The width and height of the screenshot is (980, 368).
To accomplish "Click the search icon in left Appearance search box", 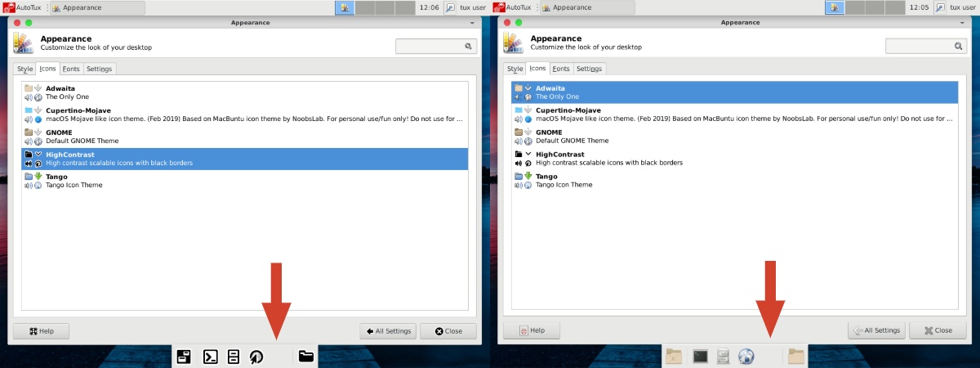I will [x=469, y=47].
